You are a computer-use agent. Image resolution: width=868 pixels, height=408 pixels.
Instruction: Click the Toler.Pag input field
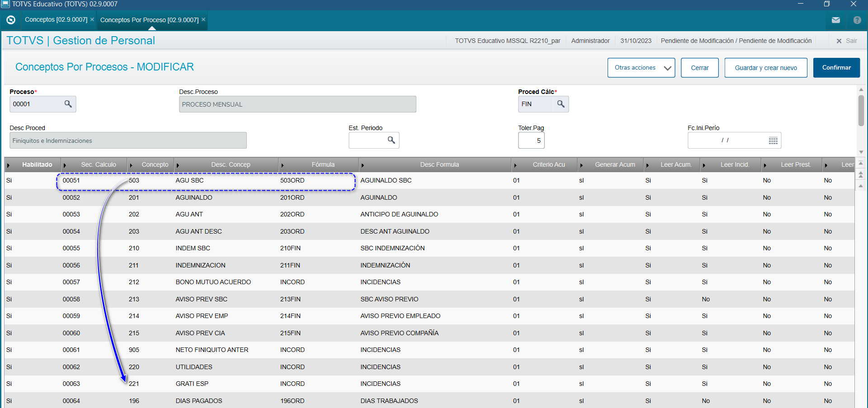[531, 141]
